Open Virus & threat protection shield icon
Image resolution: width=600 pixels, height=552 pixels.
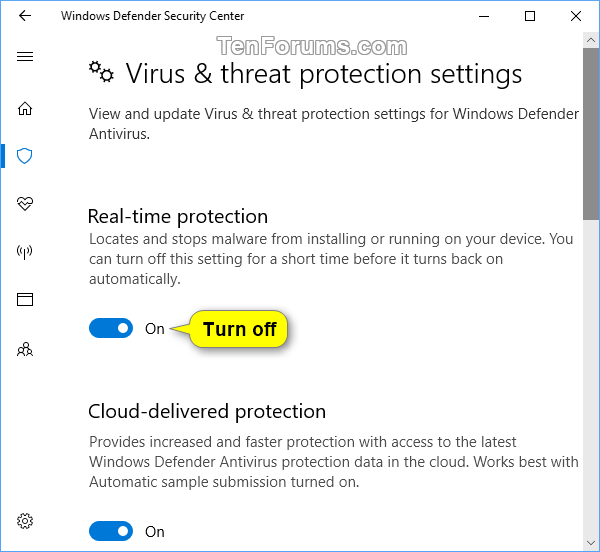pos(25,155)
